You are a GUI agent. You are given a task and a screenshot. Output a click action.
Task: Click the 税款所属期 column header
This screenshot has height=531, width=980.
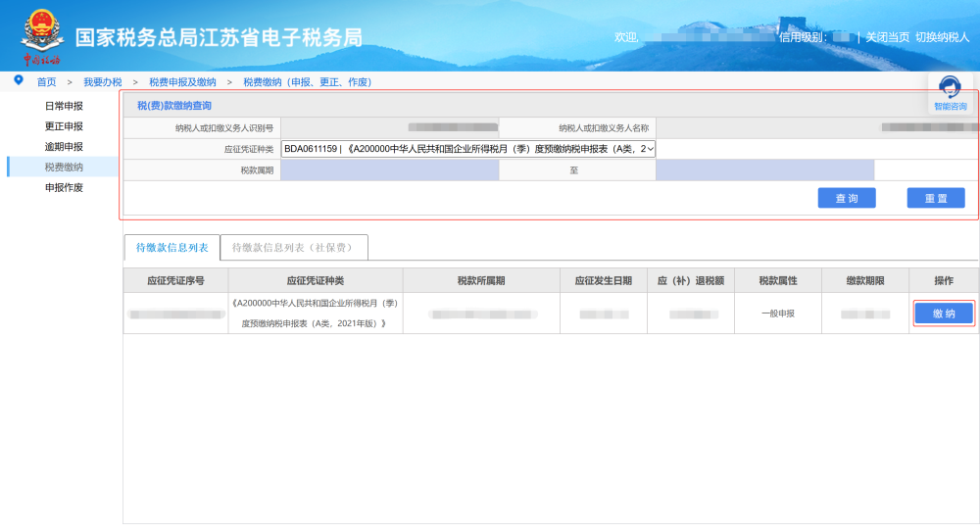pos(481,280)
